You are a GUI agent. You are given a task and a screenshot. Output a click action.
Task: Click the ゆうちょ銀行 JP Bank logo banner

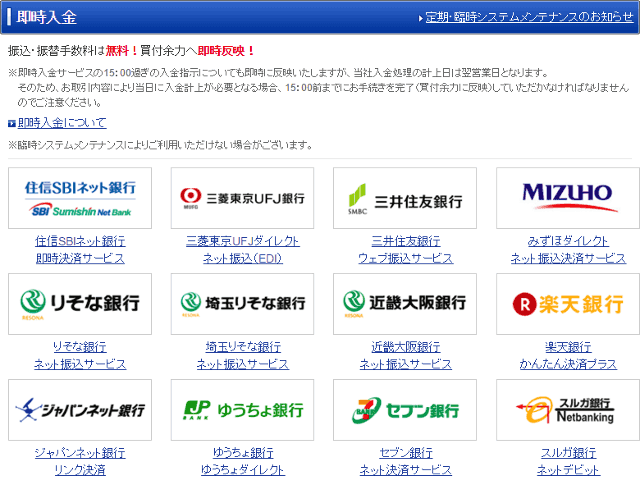tap(242, 410)
